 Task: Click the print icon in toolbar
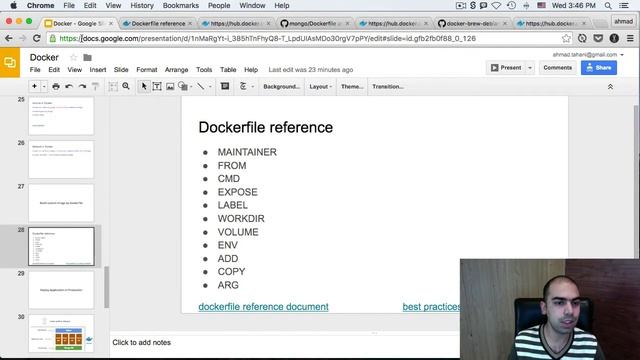click(x=56, y=87)
